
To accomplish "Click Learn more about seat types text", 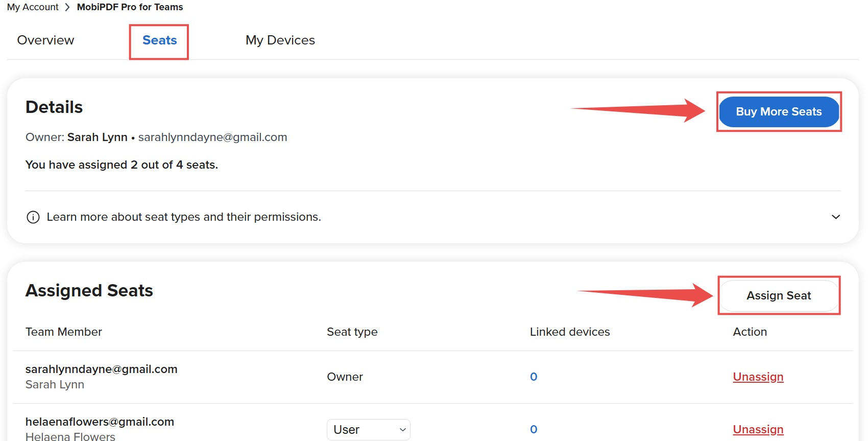I will pos(184,217).
